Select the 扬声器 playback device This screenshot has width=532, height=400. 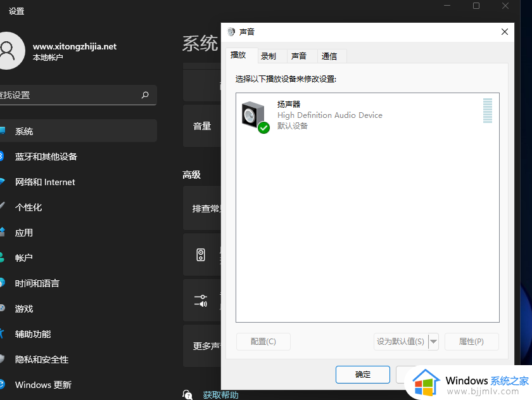(367, 115)
